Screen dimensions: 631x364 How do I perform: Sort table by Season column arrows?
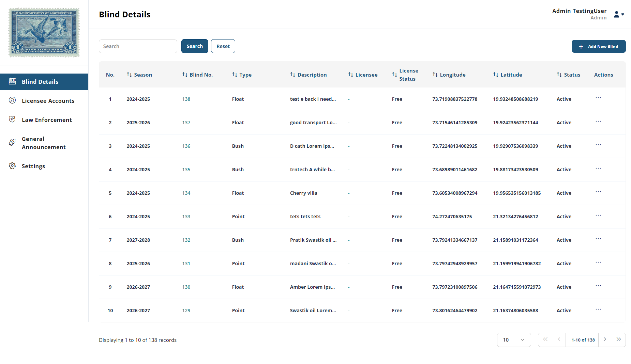pyautogui.click(x=129, y=75)
